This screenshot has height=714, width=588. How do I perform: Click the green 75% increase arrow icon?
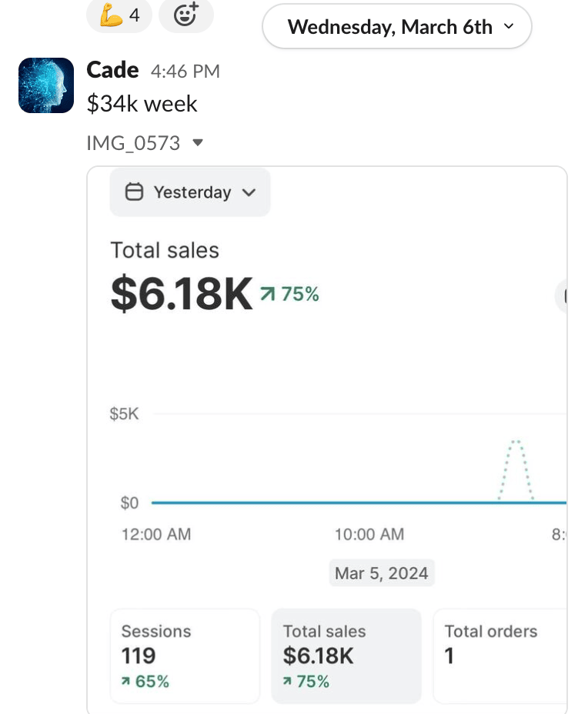click(266, 295)
